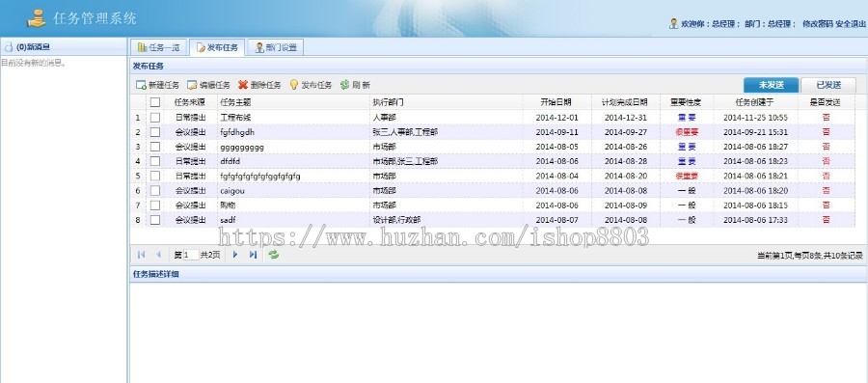Screen dimensions: 868x383
Task: Check the checkbox for row fgfgfgfgfgfgfggfgfgfg
Action: click(155, 176)
